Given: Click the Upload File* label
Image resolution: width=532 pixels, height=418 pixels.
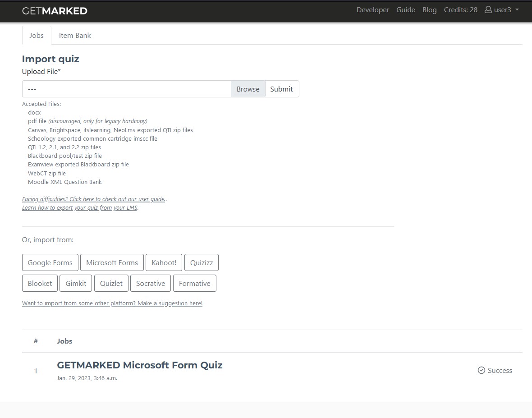Looking at the screenshot, I should click(x=41, y=72).
